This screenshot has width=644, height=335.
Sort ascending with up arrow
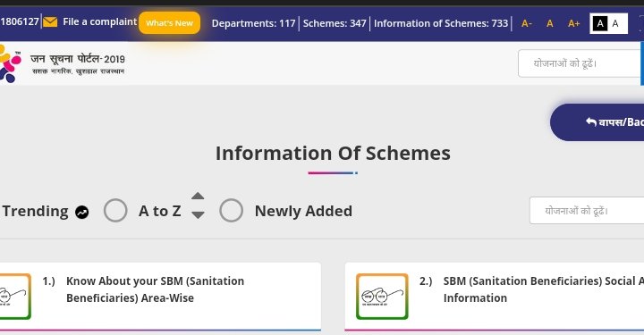point(198,196)
